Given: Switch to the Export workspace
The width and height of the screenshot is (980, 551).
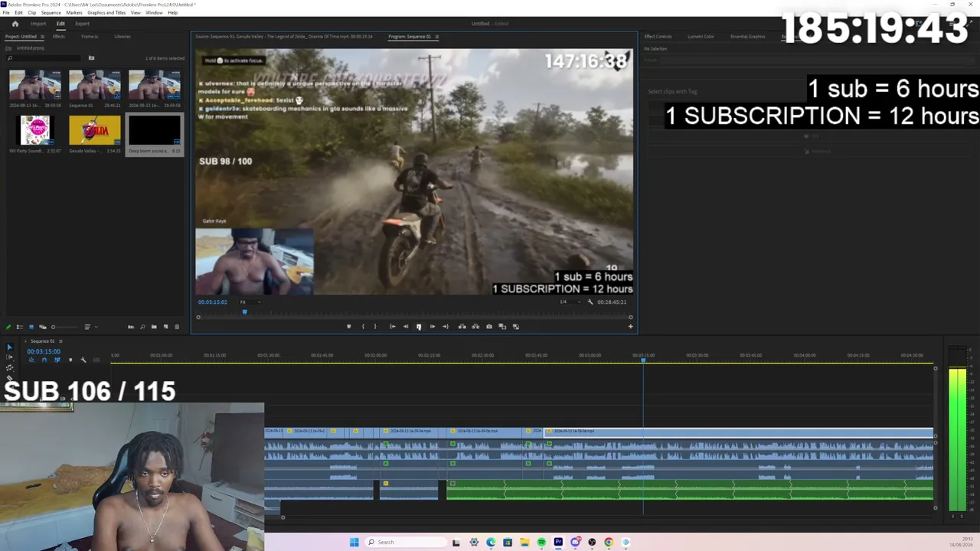Looking at the screenshot, I should point(82,24).
